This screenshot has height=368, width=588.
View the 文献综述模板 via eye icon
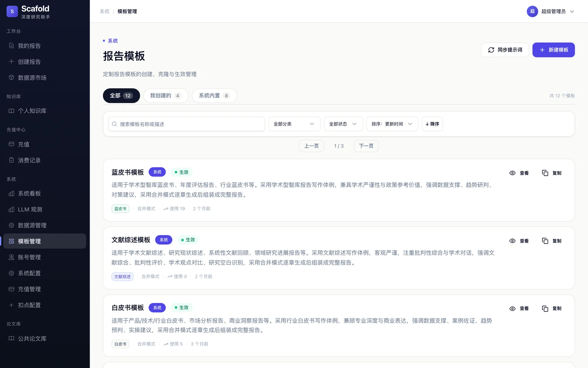click(512, 241)
